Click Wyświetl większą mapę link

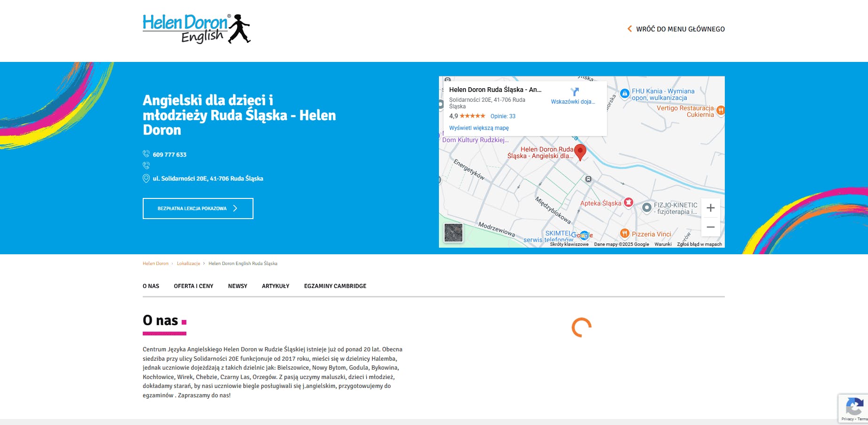479,128
